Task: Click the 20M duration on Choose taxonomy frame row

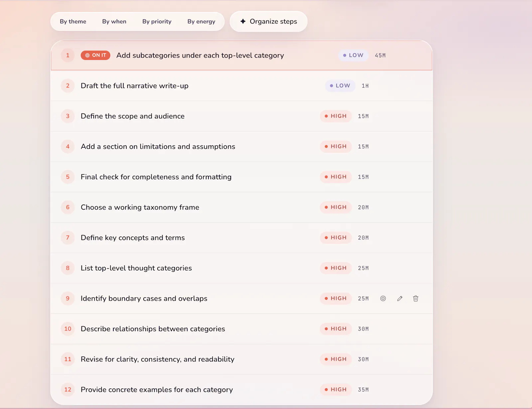Action: [363, 207]
